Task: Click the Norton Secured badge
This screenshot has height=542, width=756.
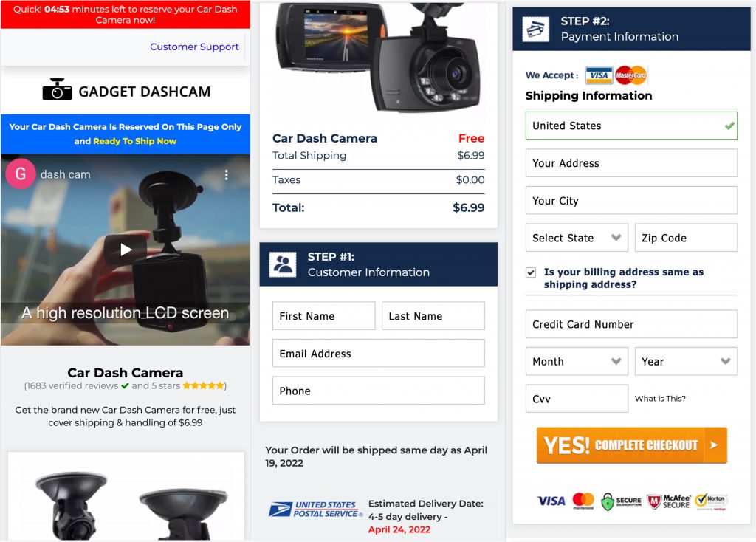Action: 711,501
